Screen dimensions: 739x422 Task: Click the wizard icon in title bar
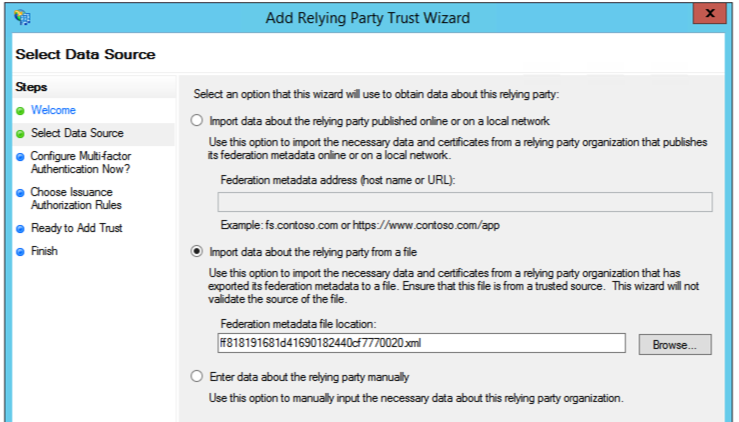[x=22, y=17]
